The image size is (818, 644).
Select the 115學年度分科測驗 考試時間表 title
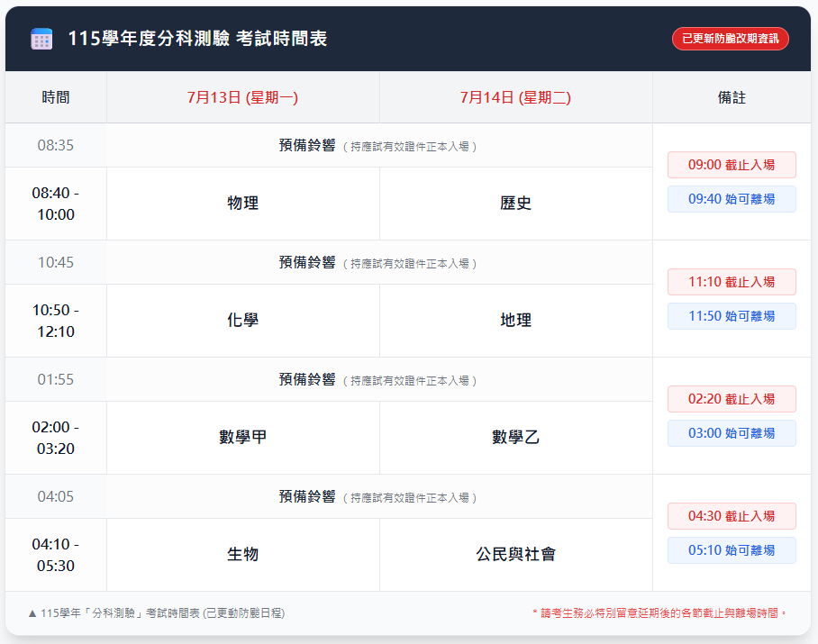pos(197,39)
